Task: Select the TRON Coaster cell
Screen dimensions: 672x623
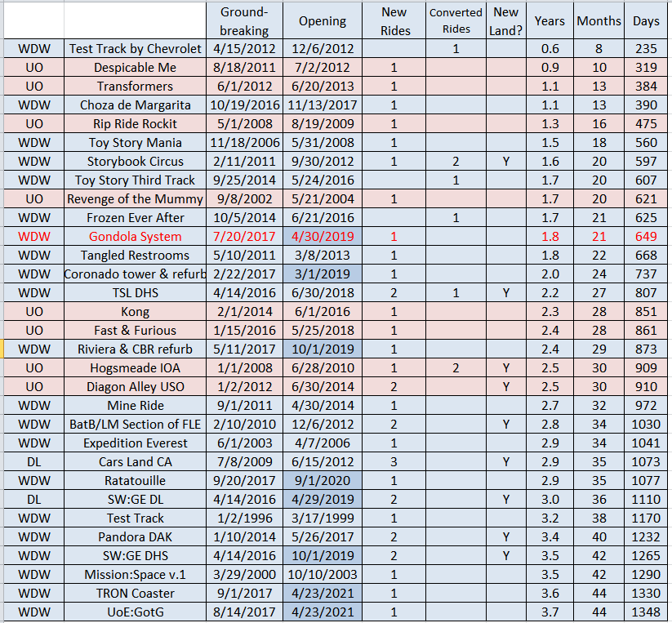Action: (135, 593)
